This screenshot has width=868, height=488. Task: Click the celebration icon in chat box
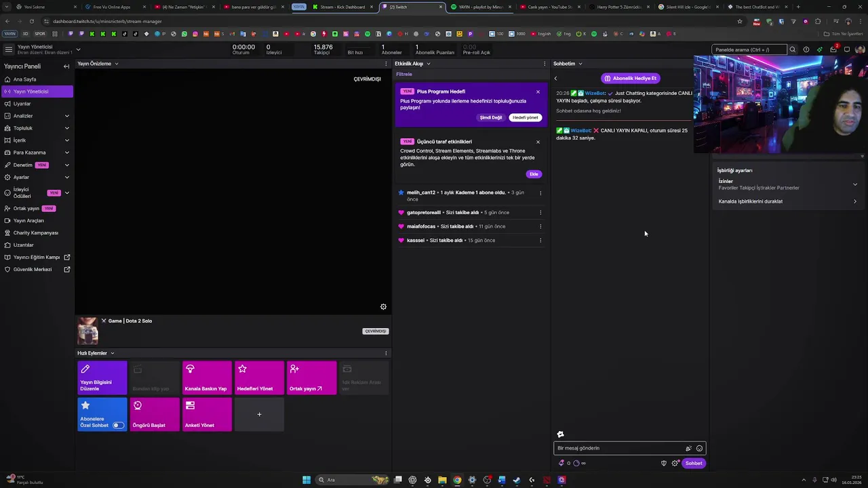pyautogui.click(x=688, y=448)
